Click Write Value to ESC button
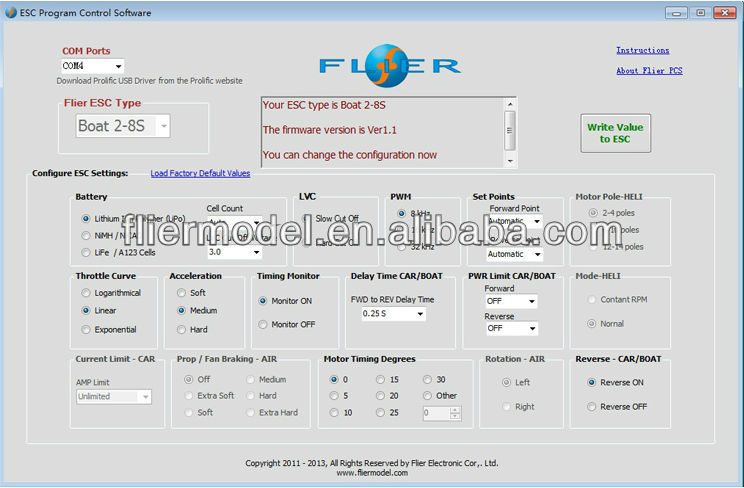The width and height of the screenshot is (744, 488). [615, 133]
